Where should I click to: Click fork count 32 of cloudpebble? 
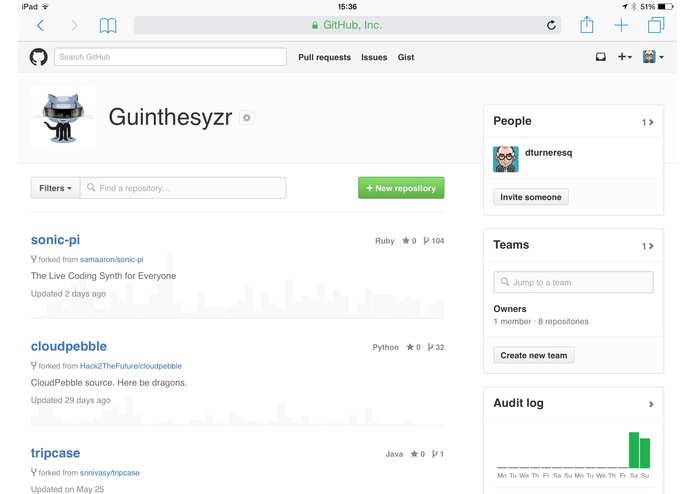pyautogui.click(x=436, y=347)
